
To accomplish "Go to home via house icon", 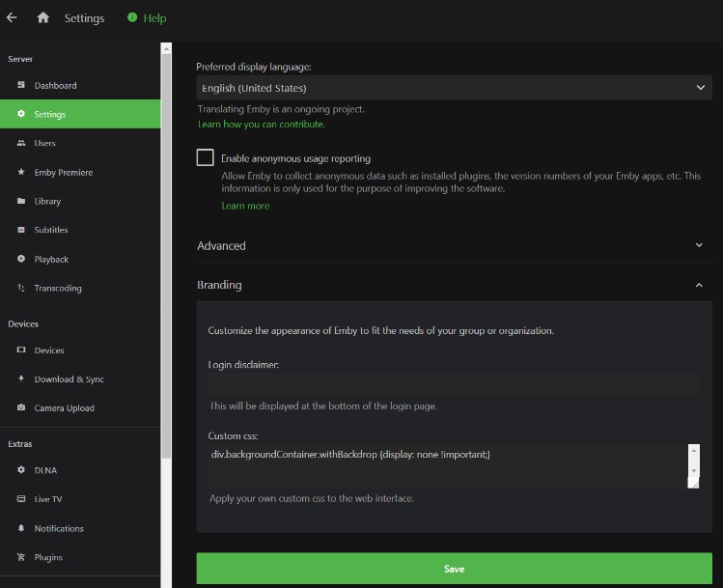I will pyautogui.click(x=42, y=17).
